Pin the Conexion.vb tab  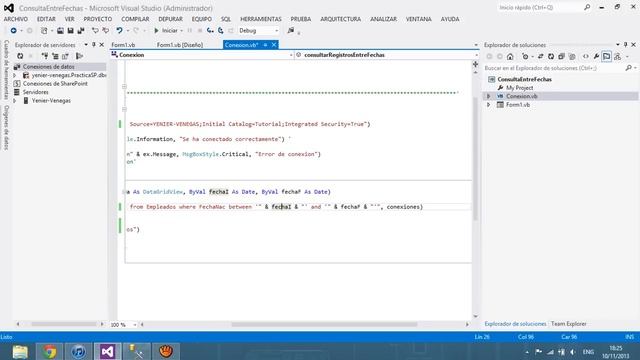[x=265, y=45]
